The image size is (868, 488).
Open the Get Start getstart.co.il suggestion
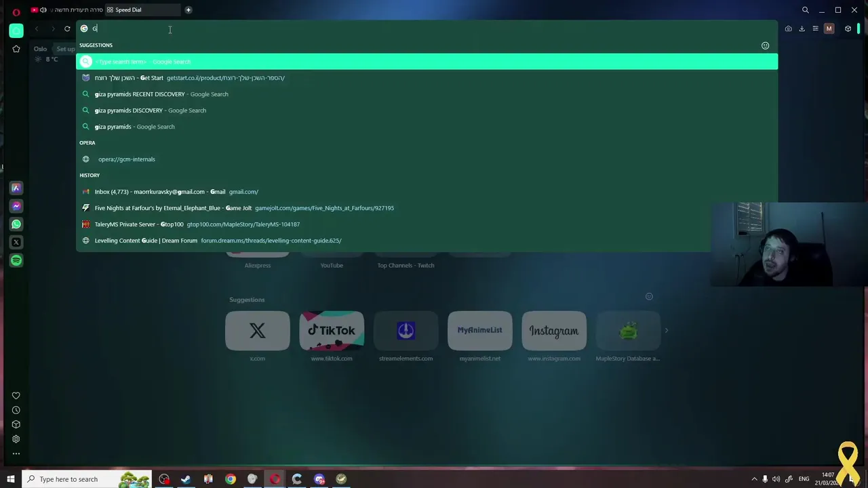427,78
